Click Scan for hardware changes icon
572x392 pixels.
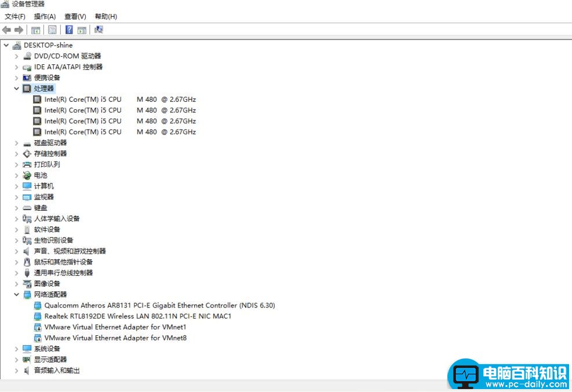[x=99, y=30]
